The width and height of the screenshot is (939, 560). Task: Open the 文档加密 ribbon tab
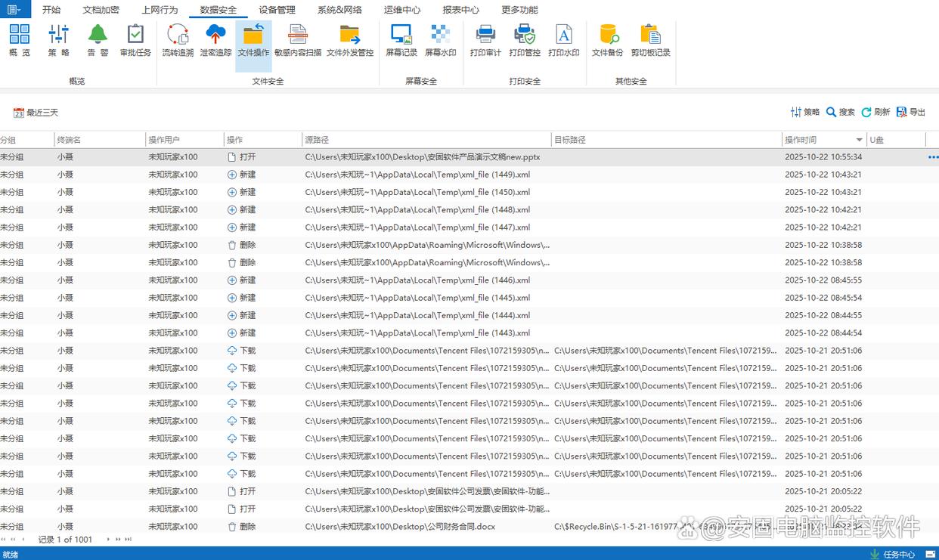tap(101, 10)
